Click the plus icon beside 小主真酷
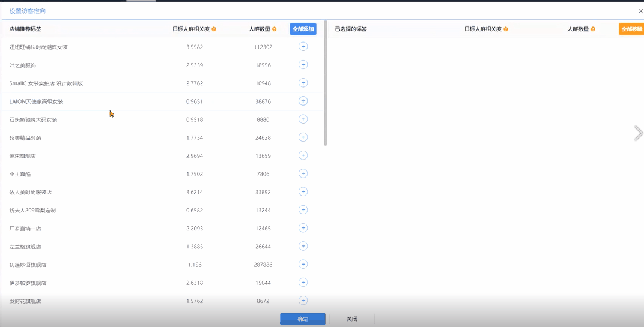 303,173
